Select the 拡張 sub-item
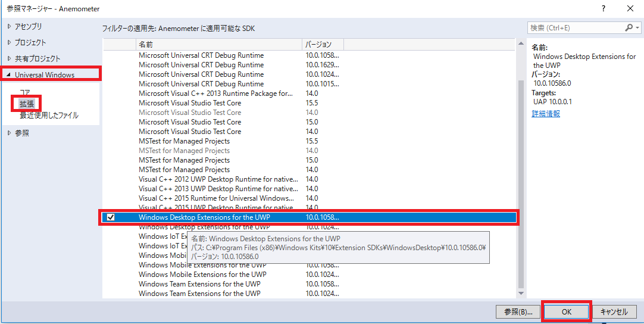Screen dimensions: 644x324 click(x=27, y=104)
